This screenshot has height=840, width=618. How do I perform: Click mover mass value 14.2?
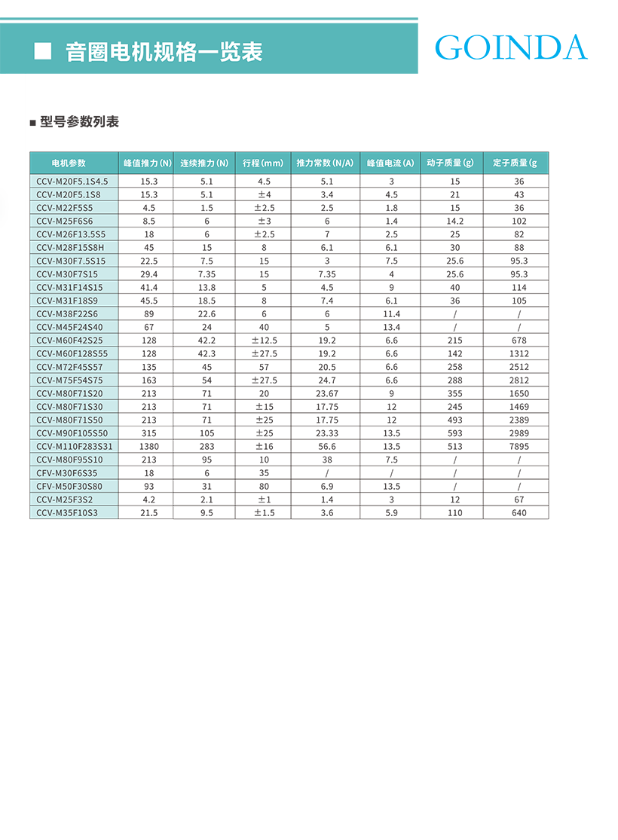tap(455, 221)
